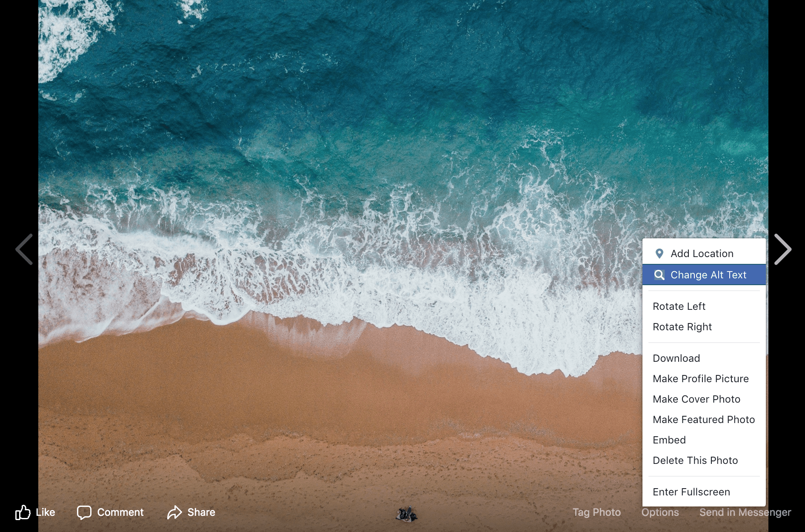Select Embed from the menu
Screen dimensions: 805x532
point(704,440)
